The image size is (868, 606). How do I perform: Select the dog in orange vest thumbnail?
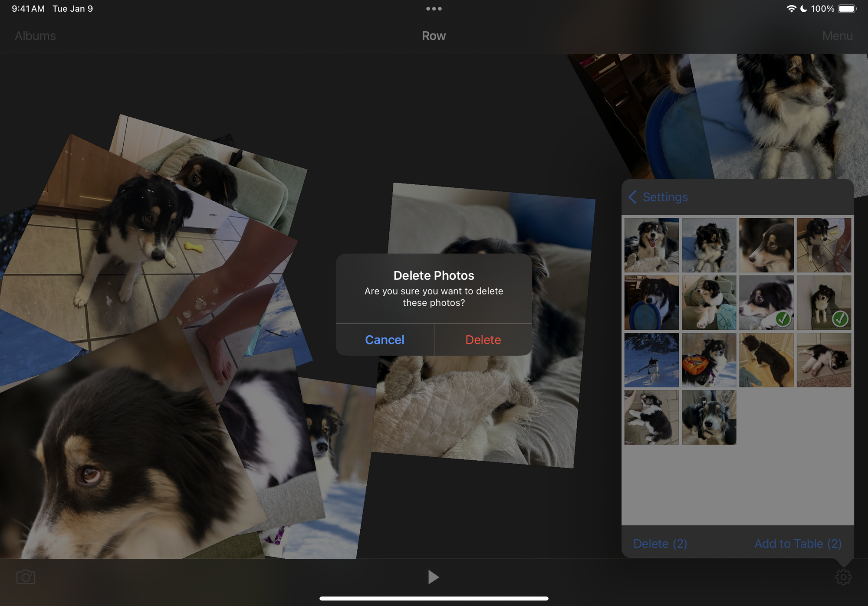[709, 360]
